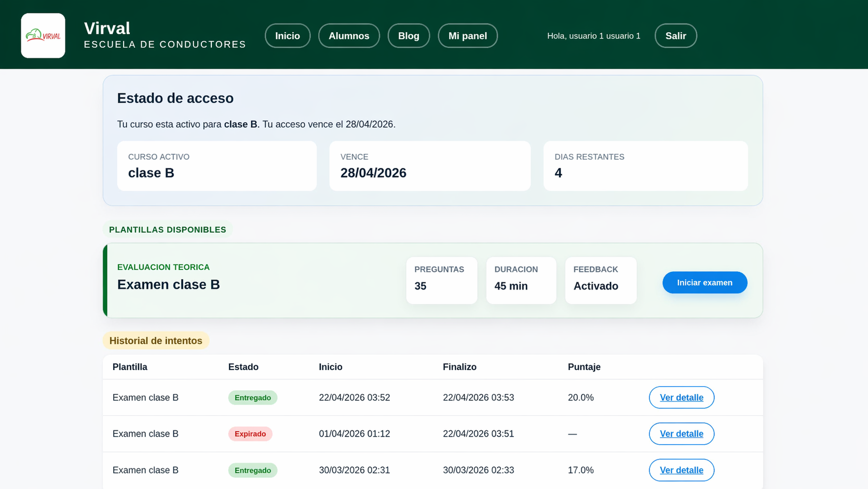Open the Blog section
Viewport: 868px width, 489px height.
click(409, 36)
